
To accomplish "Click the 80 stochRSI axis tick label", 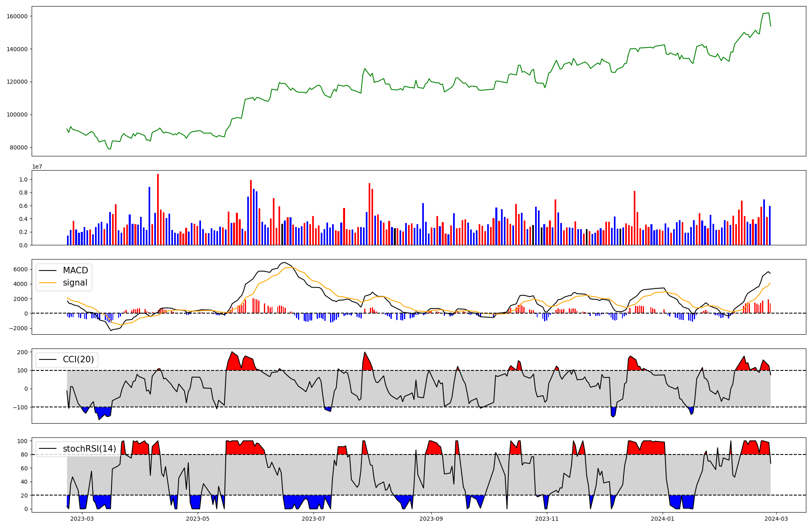I will 24,454.
